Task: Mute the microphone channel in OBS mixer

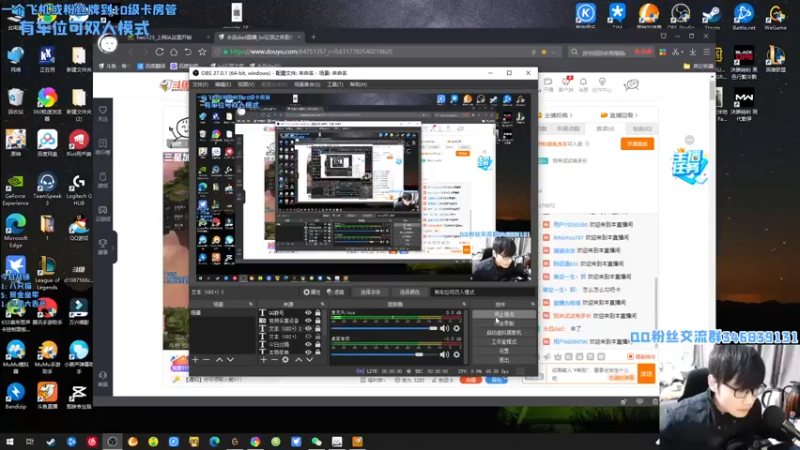Action: click(x=444, y=329)
